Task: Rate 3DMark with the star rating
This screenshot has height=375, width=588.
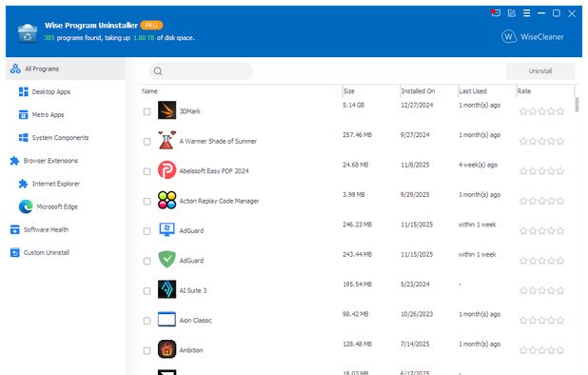Action: pyautogui.click(x=542, y=111)
